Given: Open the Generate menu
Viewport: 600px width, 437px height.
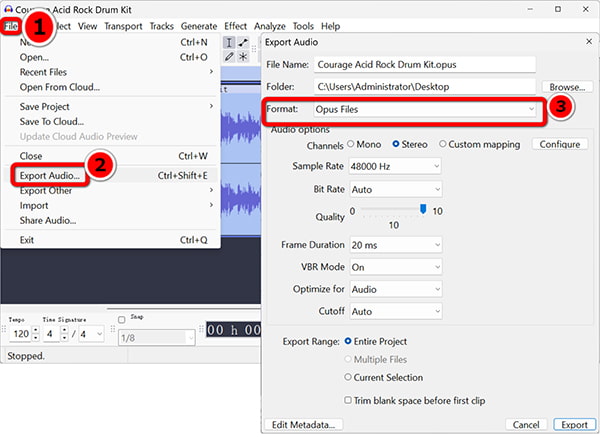Looking at the screenshot, I should [x=199, y=26].
